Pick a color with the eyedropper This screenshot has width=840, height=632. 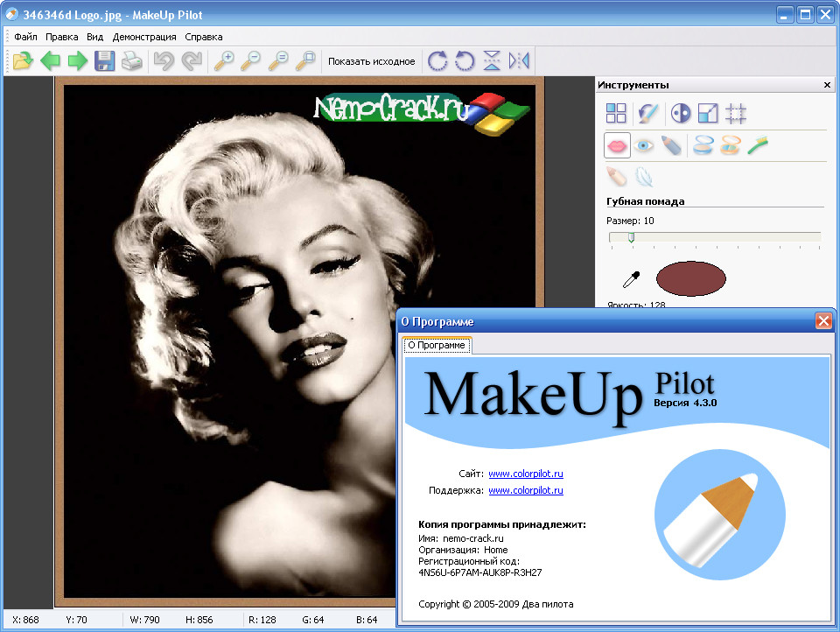pos(631,279)
